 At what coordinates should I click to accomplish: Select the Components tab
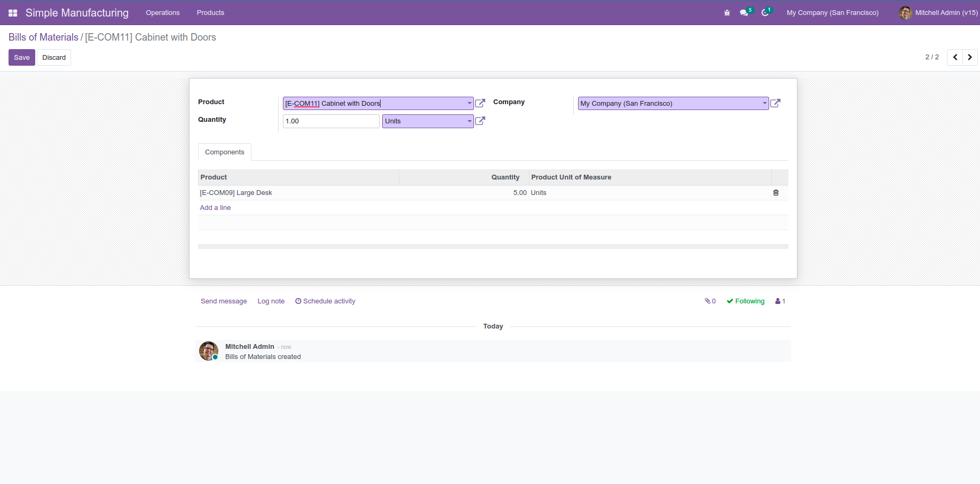point(225,152)
